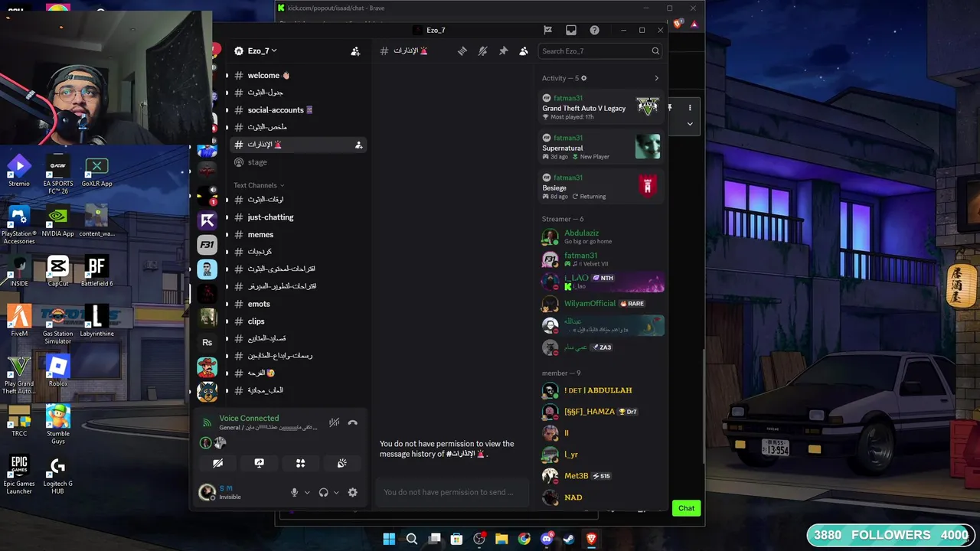Search within Ezo_7 server field

point(600,51)
